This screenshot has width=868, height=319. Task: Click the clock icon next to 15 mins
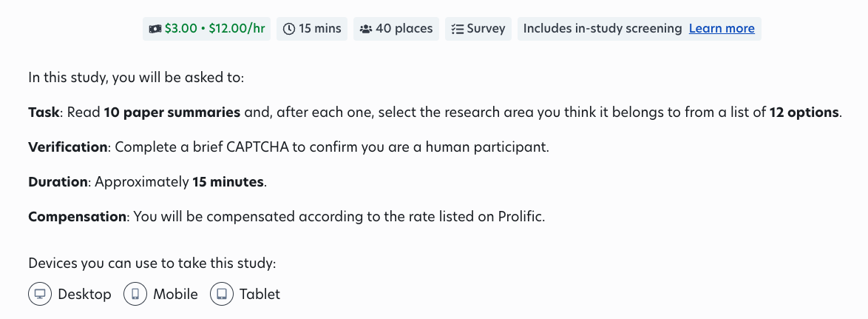[288, 29]
